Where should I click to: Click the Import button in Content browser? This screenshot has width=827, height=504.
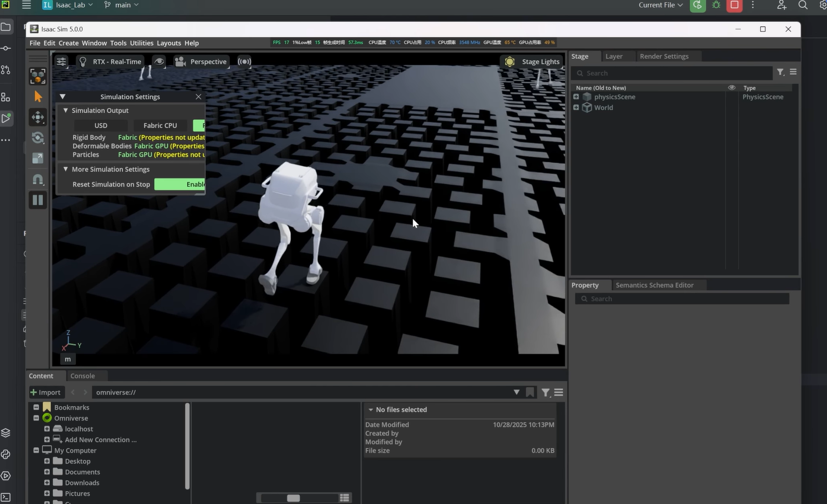pyautogui.click(x=45, y=392)
